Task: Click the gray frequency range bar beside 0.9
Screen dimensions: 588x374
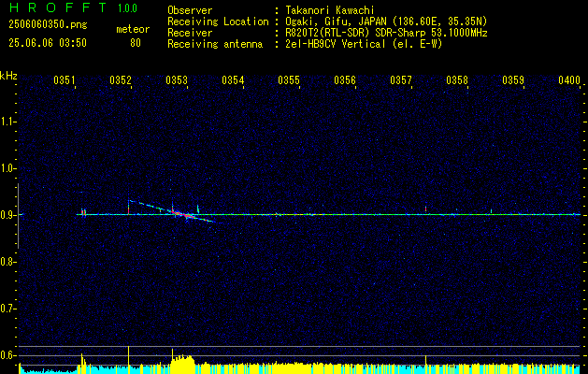Action: pos(18,216)
